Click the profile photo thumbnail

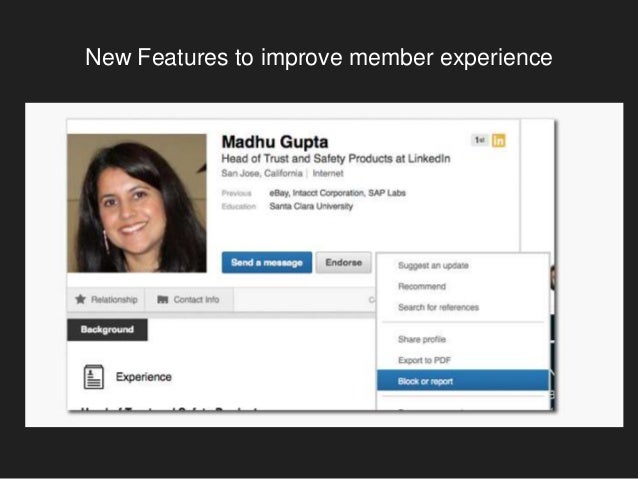(x=137, y=203)
